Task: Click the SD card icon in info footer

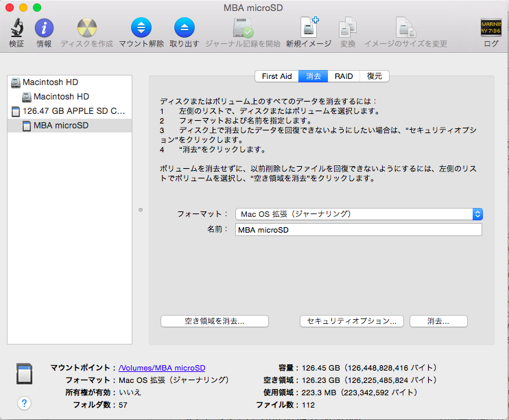Action: point(24,373)
